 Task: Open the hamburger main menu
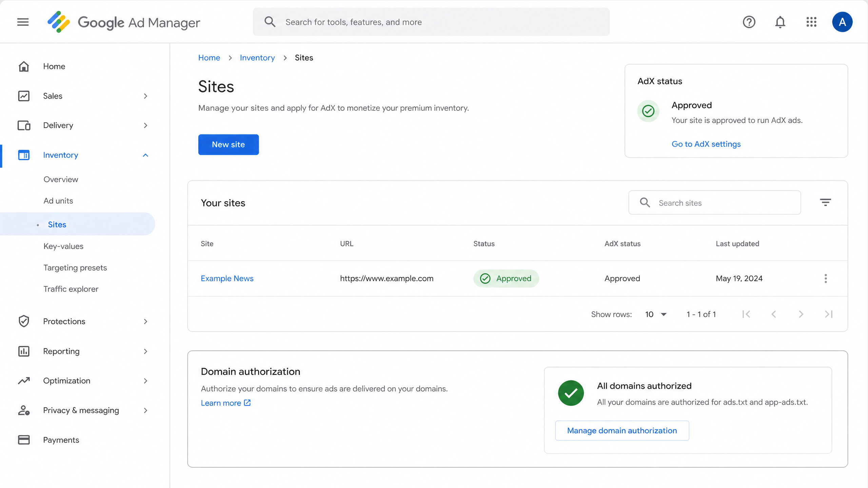[x=23, y=22]
